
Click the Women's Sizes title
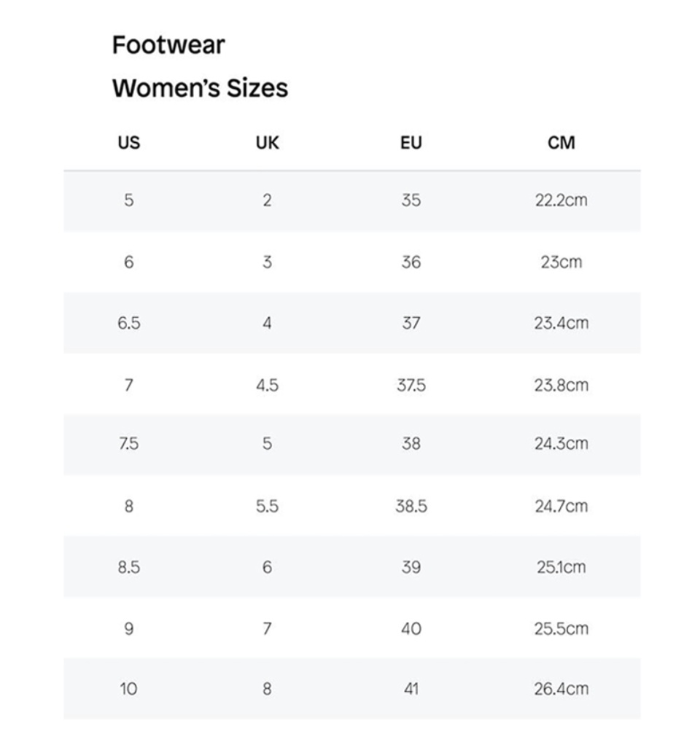[200, 88]
